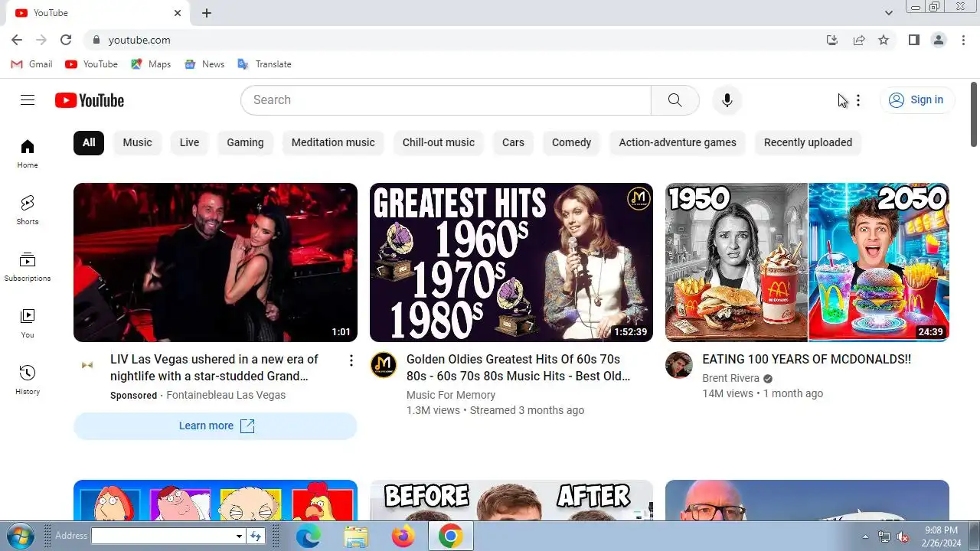Toggle Chrome side panel
980x551 pixels.
point(913,40)
